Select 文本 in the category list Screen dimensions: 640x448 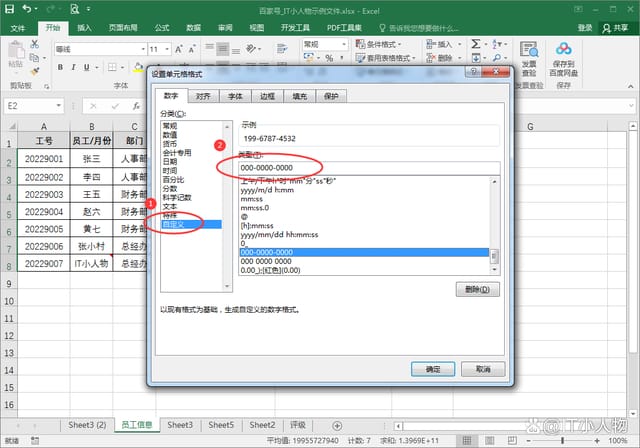tap(170, 205)
